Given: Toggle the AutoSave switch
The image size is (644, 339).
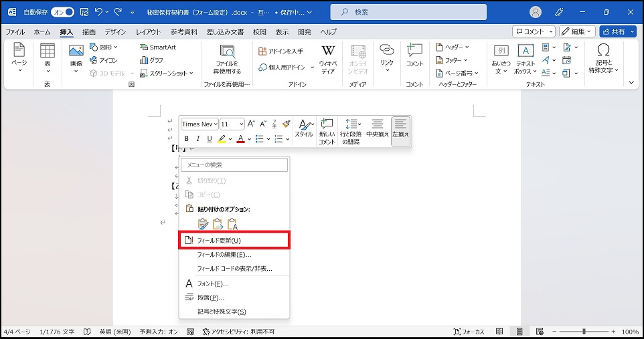Looking at the screenshot, I should click(x=62, y=12).
